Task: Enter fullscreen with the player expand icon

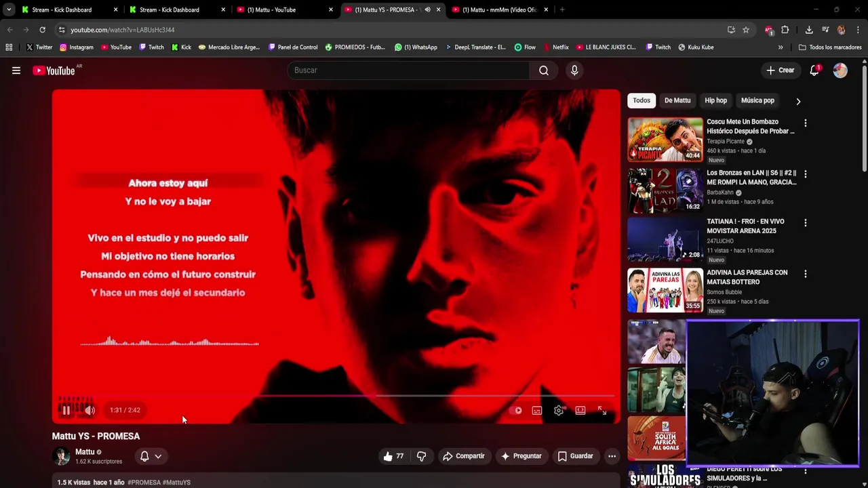Action: (602, 410)
